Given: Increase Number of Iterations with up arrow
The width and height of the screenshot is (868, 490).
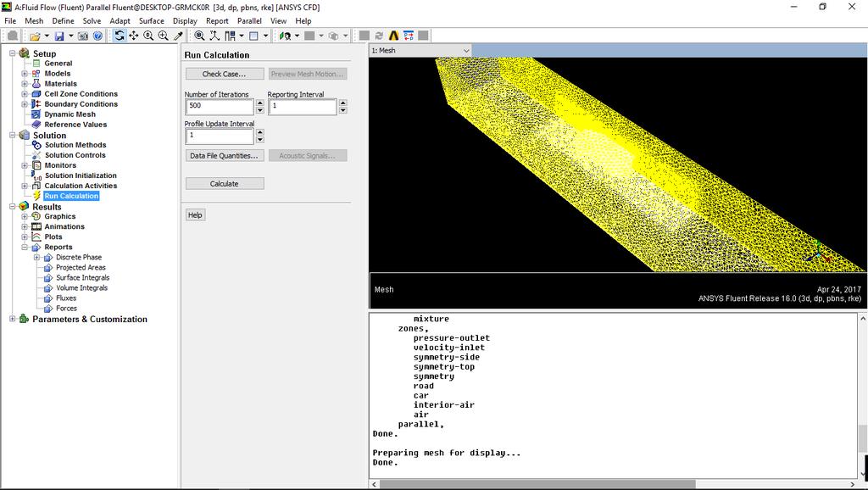Looking at the screenshot, I should [x=259, y=103].
